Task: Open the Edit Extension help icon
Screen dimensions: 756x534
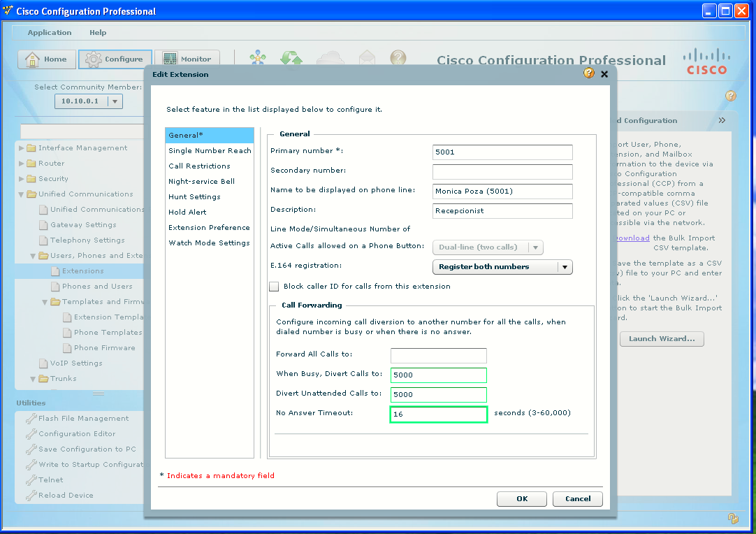Action: click(x=589, y=73)
